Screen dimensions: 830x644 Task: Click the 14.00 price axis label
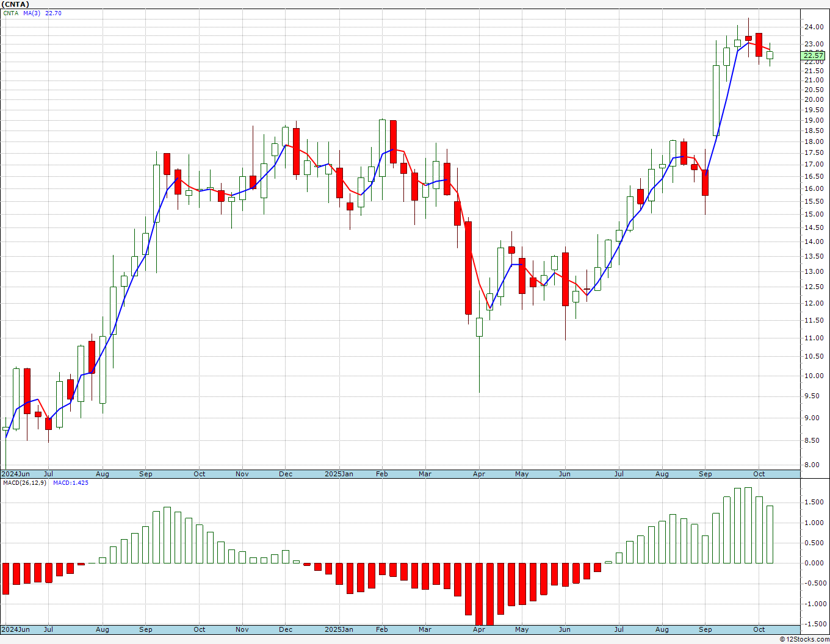tap(814, 241)
